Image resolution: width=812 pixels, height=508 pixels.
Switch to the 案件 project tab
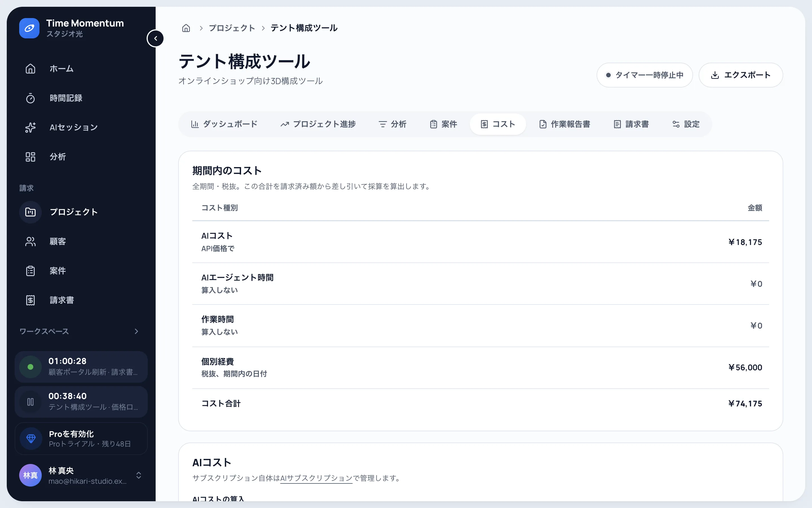[x=443, y=124]
